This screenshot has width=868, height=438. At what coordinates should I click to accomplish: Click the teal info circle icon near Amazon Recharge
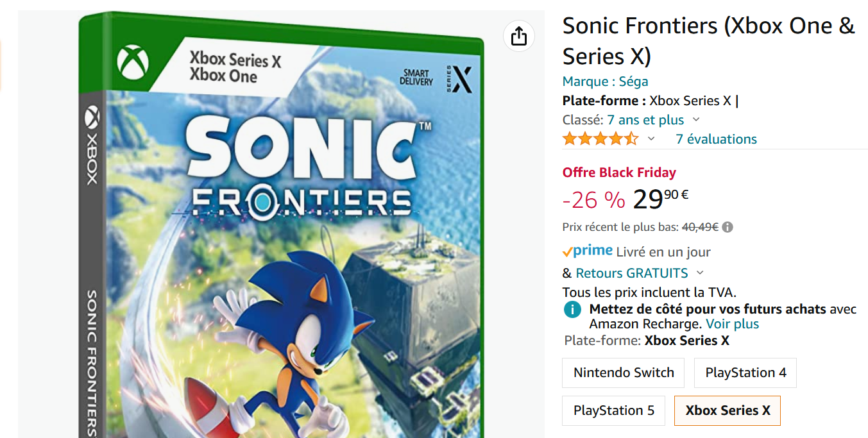tap(572, 310)
